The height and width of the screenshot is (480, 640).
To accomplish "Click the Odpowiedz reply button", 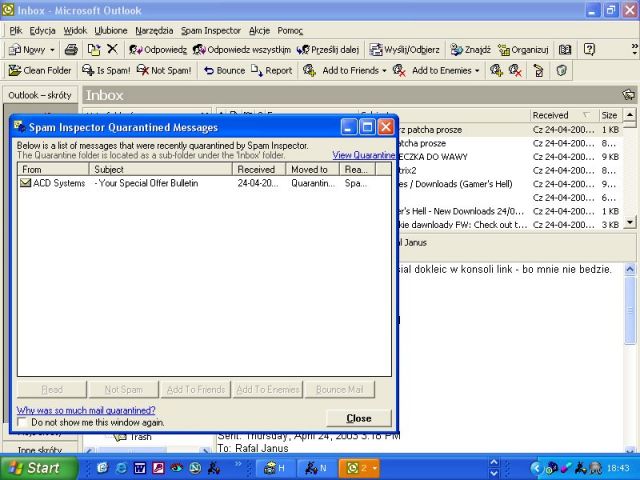I will click(x=158, y=50).
